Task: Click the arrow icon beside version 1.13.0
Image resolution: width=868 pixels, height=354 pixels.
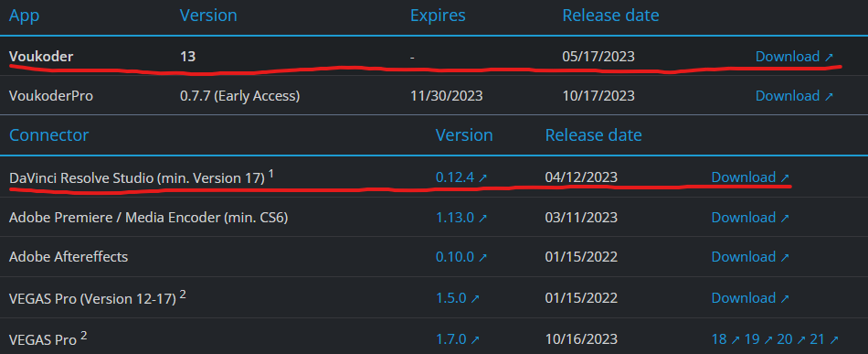Action: pos(482,218)
